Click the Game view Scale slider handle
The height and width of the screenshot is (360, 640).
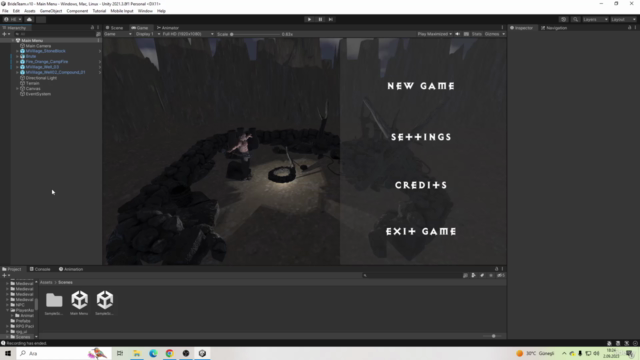point(231,34)
